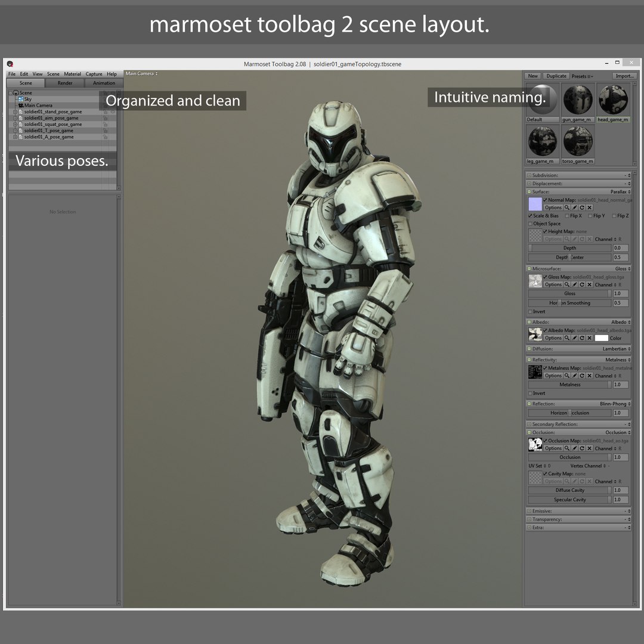
Task: Select the Sky object icon in scene tree
Action: click(x=20, y=99)
